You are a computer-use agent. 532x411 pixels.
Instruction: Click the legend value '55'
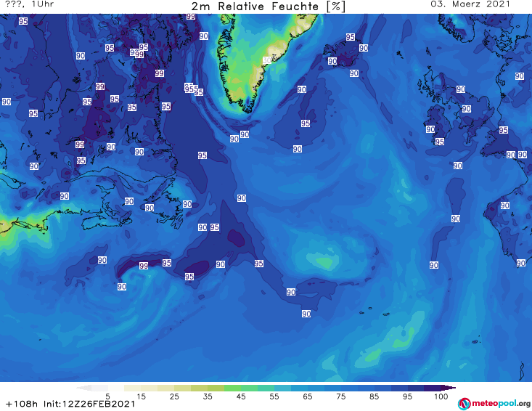click(274, 396)
